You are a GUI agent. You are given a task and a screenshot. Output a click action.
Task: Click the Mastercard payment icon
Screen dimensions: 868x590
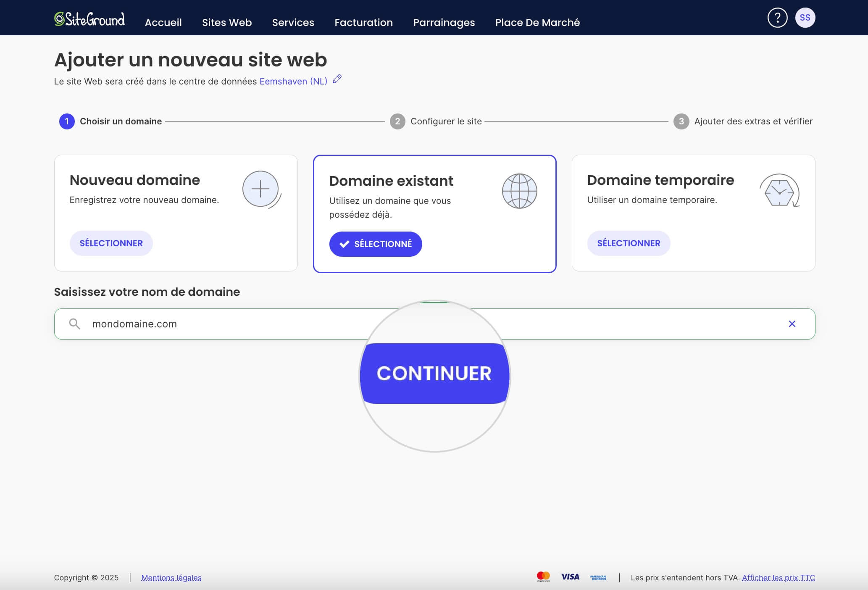[543, 577]
